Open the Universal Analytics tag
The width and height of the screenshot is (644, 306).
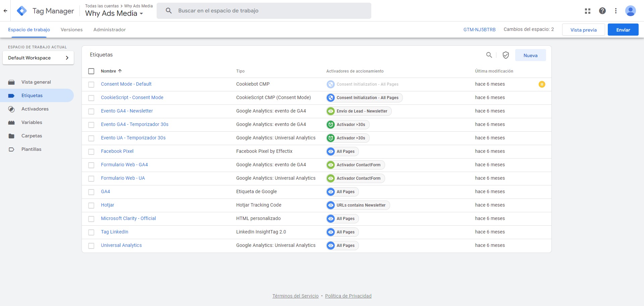[121, 245]
